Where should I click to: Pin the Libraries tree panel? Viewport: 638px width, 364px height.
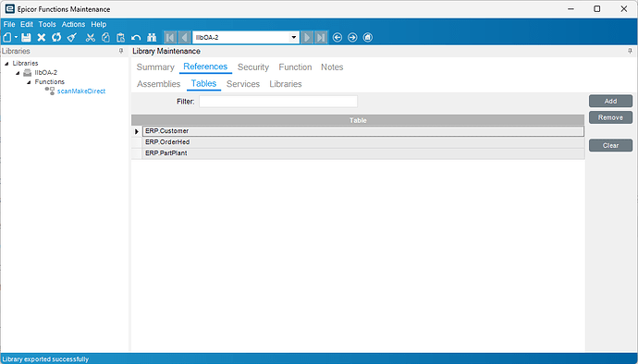pos(121,51)
